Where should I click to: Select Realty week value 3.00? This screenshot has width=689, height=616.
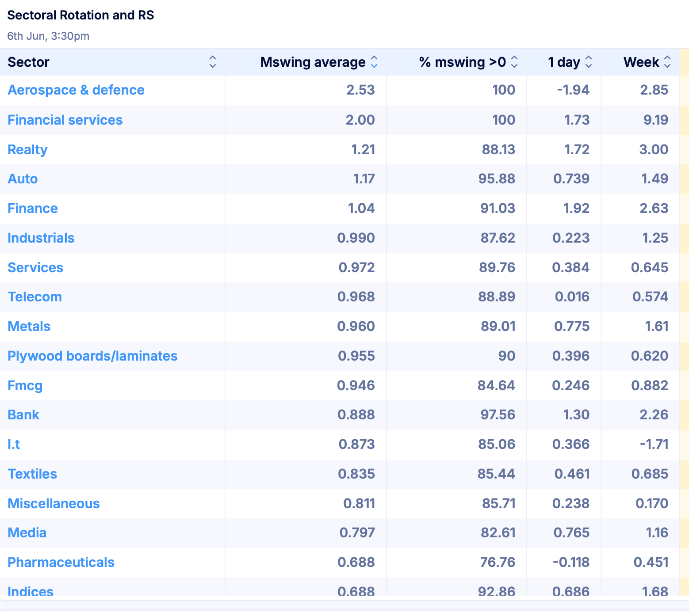[654, 150]
